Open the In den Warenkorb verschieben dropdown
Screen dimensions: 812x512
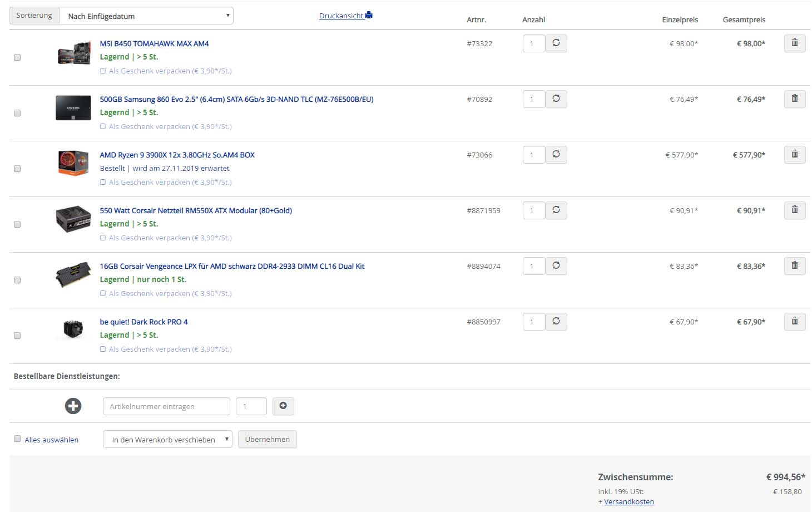[167, 439]
